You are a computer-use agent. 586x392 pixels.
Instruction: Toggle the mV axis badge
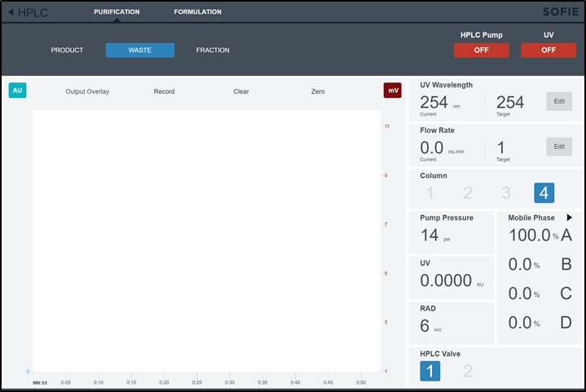tap(393, 90)
